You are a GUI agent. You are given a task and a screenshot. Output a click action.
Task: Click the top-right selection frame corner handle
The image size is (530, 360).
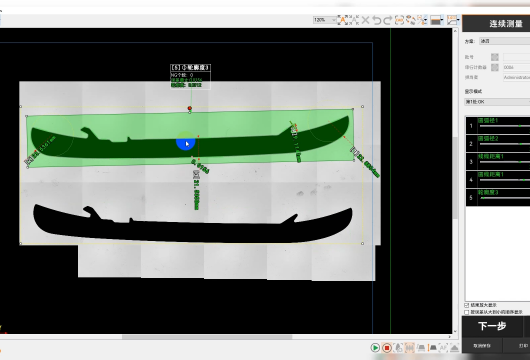point(362,106)
